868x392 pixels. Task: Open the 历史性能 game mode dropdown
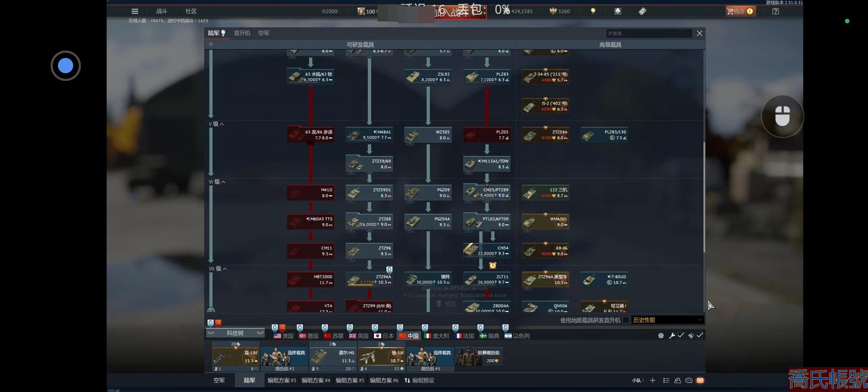667,320
